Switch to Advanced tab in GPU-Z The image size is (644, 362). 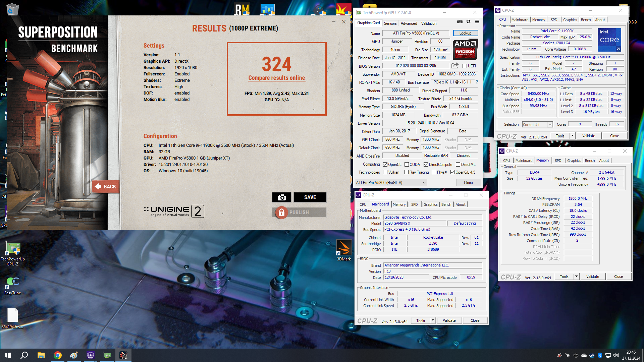pos(409,23)
